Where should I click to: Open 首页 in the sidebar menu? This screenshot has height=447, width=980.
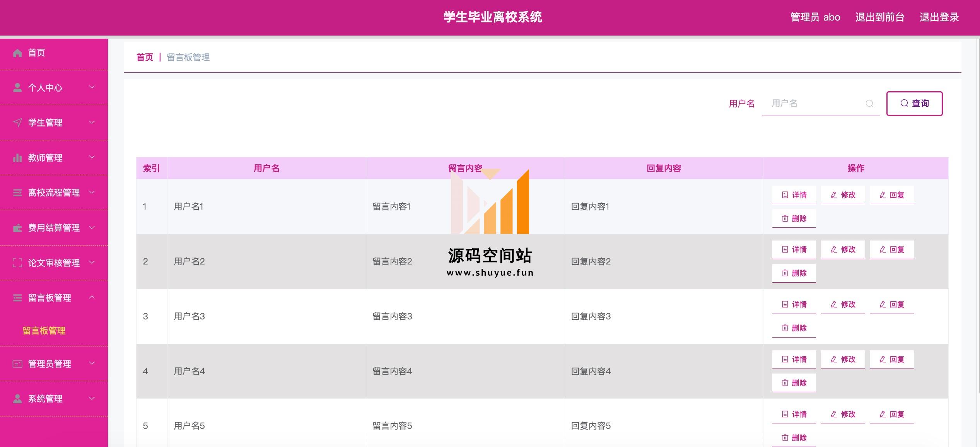[x=54, y=53]
